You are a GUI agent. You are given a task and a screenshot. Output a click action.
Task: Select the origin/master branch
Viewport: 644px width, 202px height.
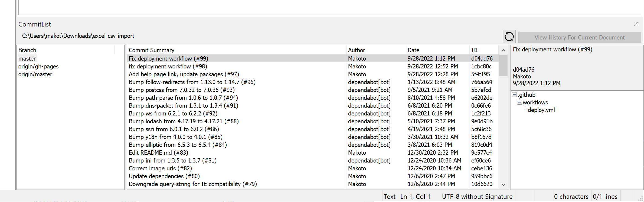pyautogui.click(x=35, y=74)
